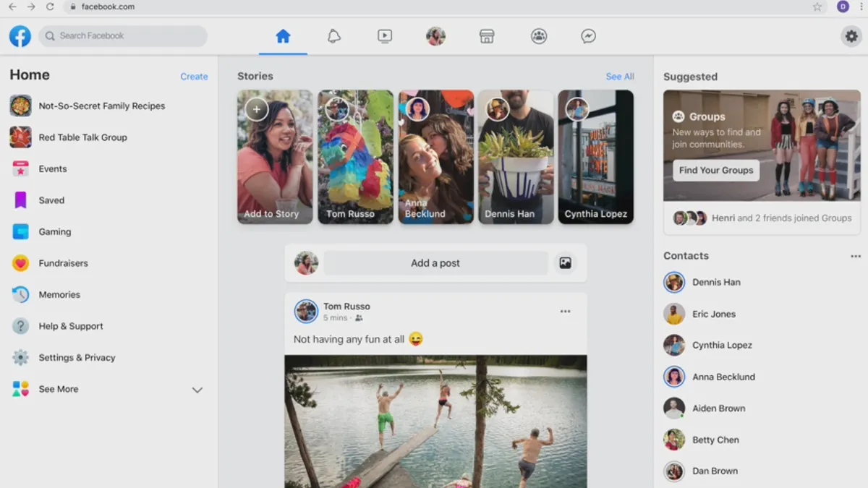Open the Add to Story card
The image size is (868, 488).
(x=275, y=157)
